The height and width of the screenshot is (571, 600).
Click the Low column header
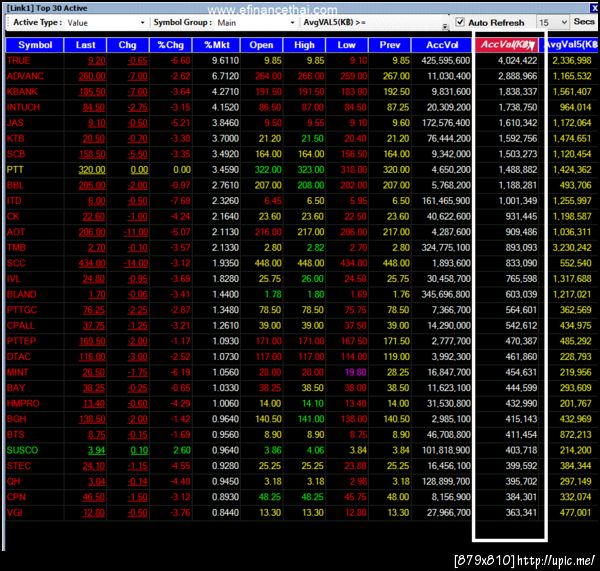point(347,45)
